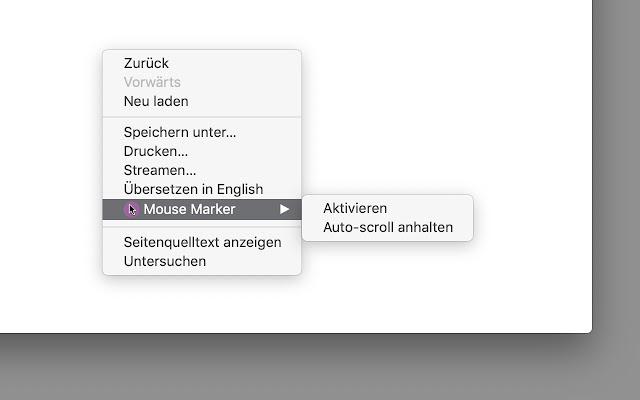Toggle Auto-scroll anhalten in submenu

pyautogui.click(x=387, y=227)
